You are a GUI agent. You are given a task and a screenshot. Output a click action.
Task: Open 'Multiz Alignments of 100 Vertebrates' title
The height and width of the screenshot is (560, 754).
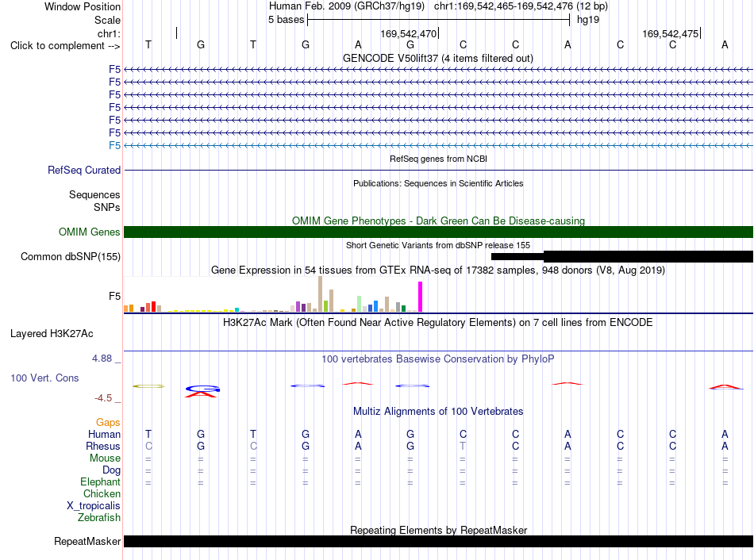(438, 412)
